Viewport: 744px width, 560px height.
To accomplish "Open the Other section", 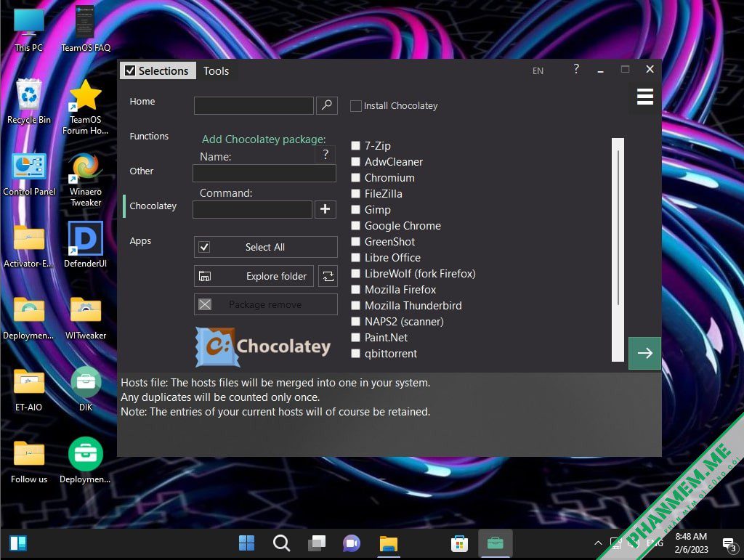I will point(142,171).
